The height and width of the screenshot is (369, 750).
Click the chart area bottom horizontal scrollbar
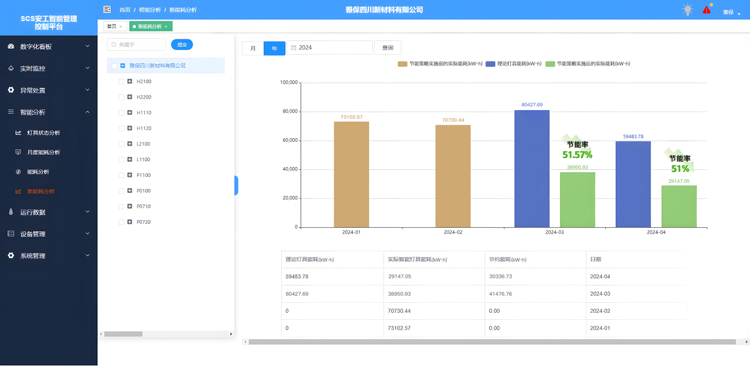click(492, 342)
